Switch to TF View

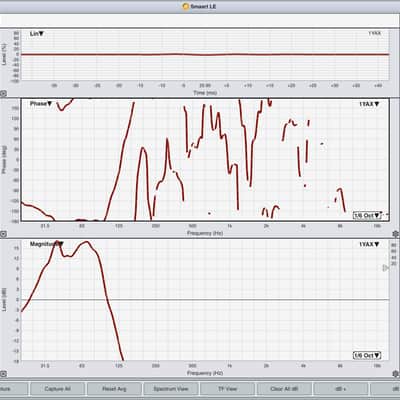pyautogui.click(x=227, y=389)
